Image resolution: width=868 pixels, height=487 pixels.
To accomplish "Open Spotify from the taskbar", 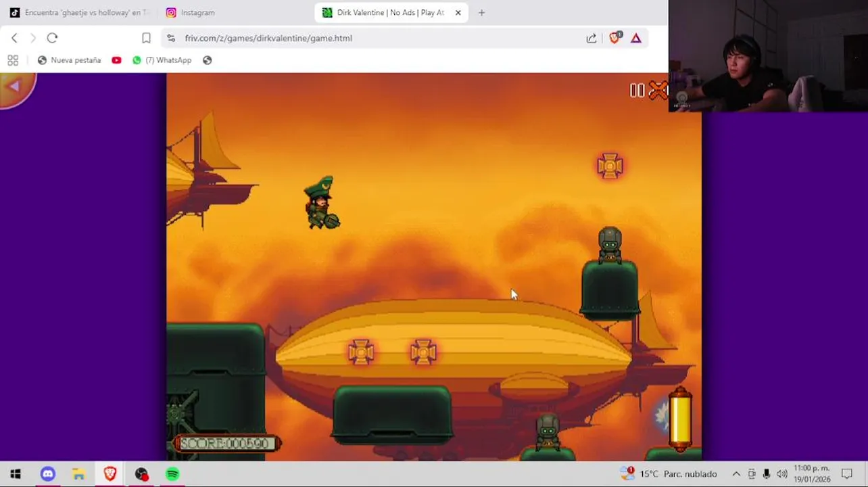I will [x=172, y=474].
